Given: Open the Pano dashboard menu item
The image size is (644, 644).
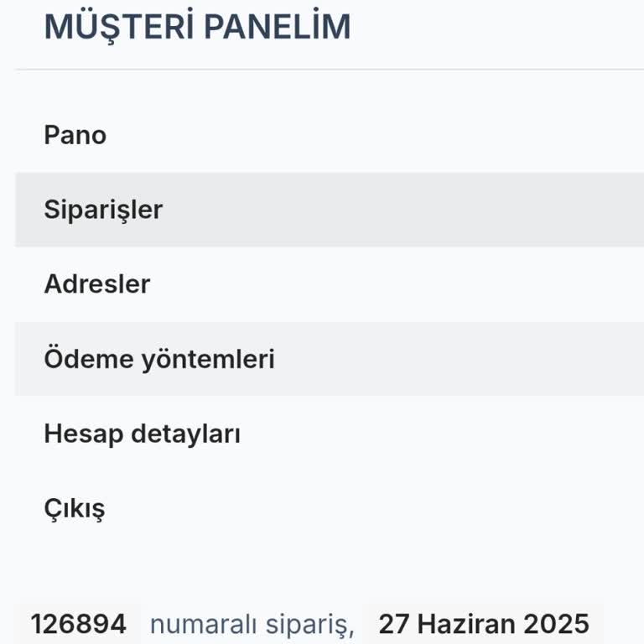Looking at the screenshot, I should click(x=75, y=135).
